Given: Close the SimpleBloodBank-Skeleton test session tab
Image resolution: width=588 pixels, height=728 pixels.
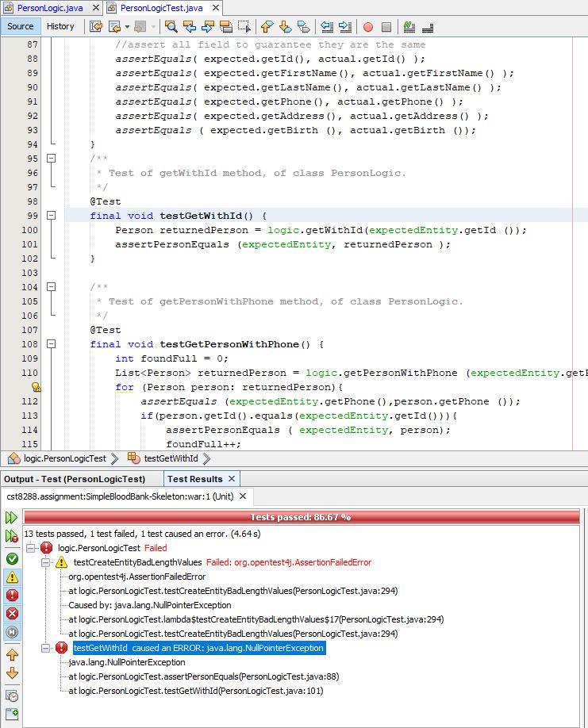Looking at the screenshot, I should click(243, 496).
